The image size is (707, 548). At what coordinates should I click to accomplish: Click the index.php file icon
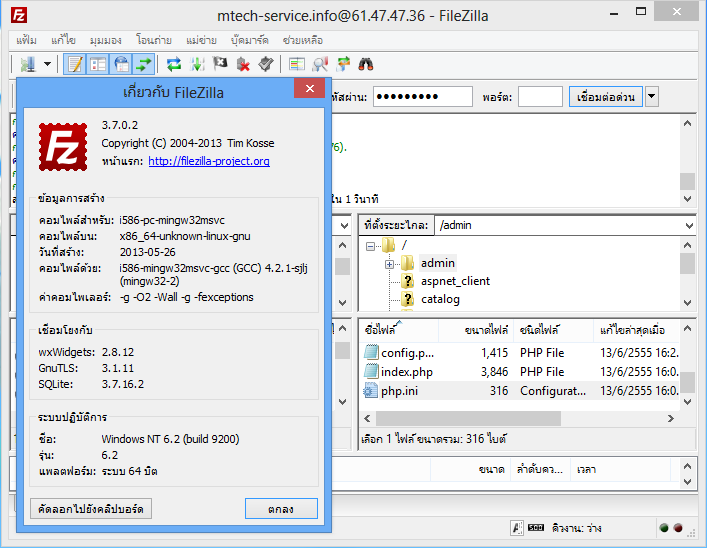371,371
